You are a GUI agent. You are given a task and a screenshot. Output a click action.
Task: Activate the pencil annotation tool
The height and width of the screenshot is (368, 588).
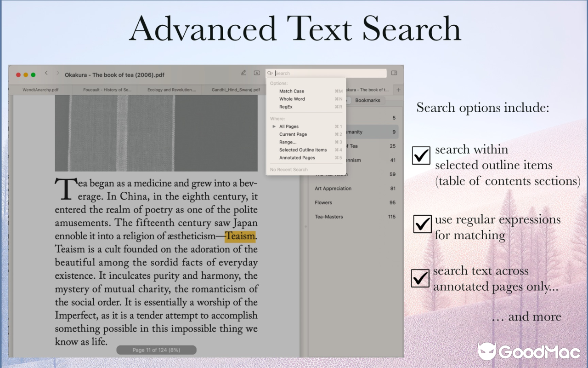(243, 73)
